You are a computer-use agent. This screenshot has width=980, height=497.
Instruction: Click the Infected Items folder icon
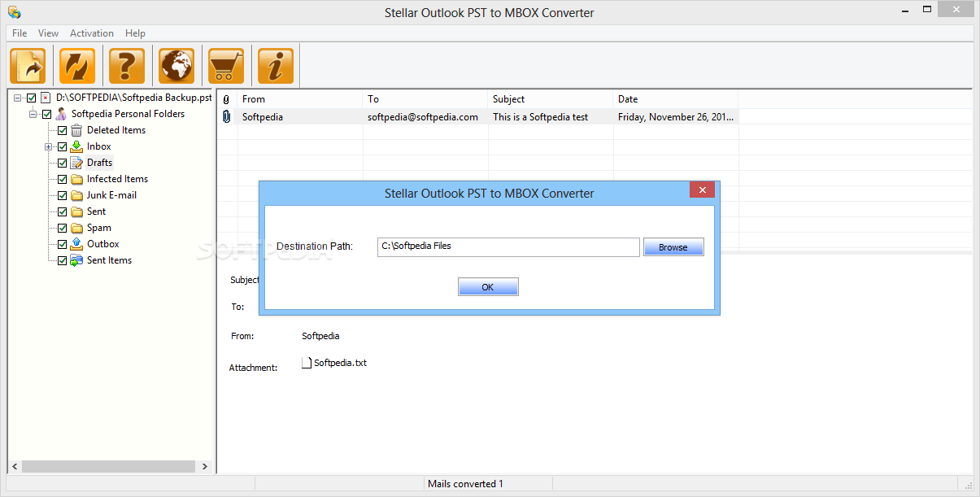pos(76,179)
